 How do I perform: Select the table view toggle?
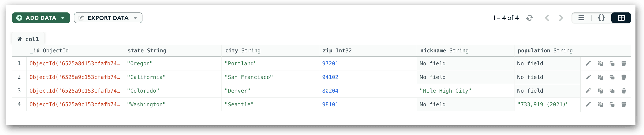pos(621,18)
